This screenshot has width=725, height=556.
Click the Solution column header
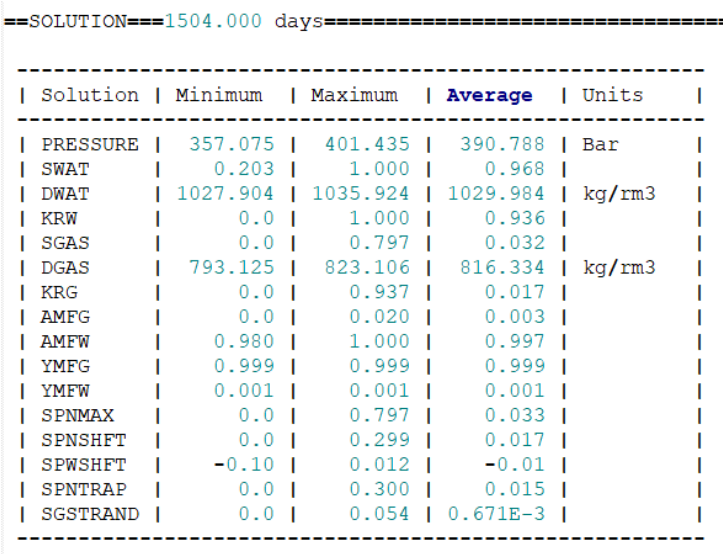point(90,96)
